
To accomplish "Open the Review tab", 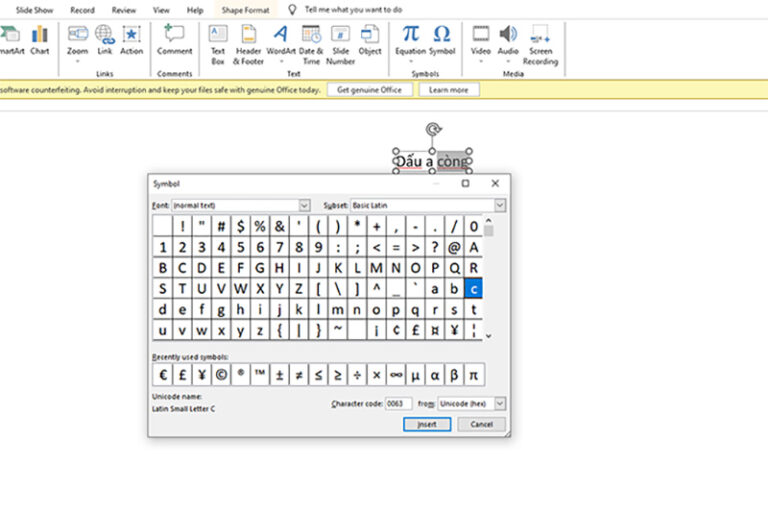I will click(123, 10).
